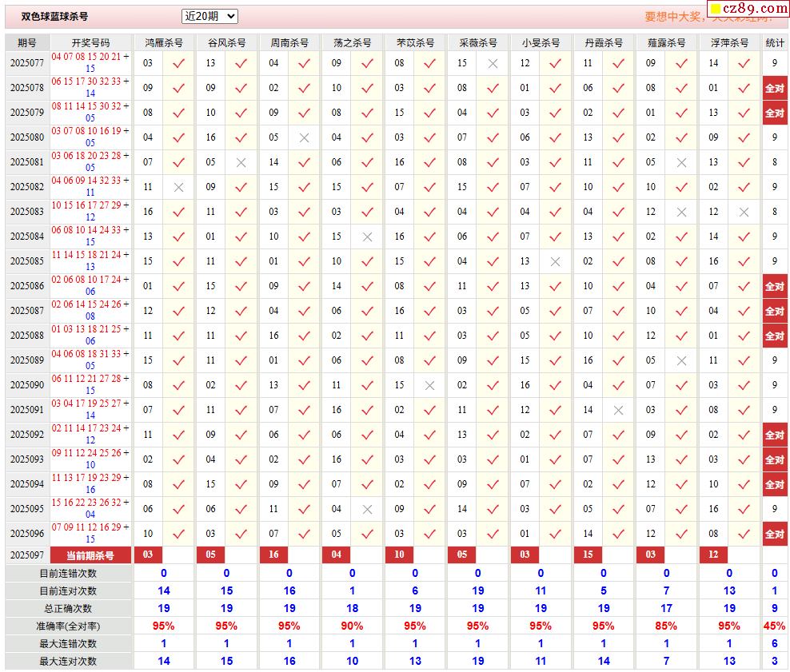Click the 最大连对次数 row label
Viewport: 790px width, 672px height.
pyautogui.click(x=68, y=662)
